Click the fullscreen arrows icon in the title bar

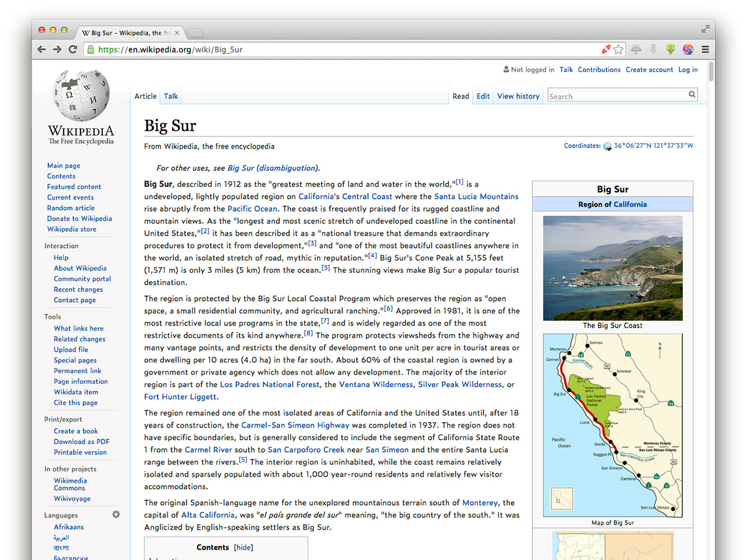pyautogui.click(x=705, y=29)
